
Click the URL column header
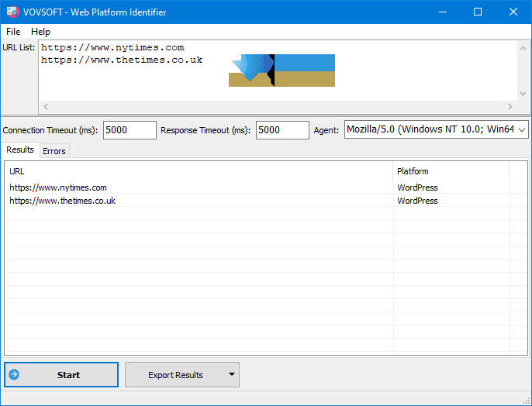click(199, 171)
